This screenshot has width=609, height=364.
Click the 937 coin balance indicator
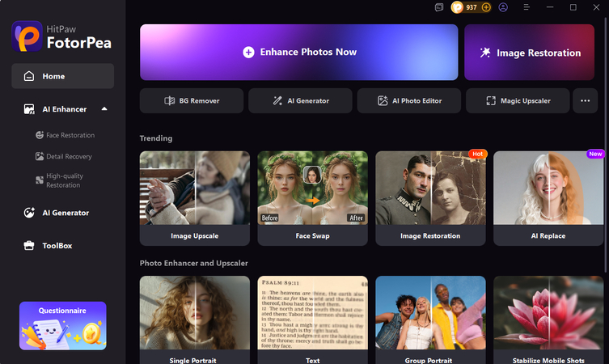pos(465,7)
